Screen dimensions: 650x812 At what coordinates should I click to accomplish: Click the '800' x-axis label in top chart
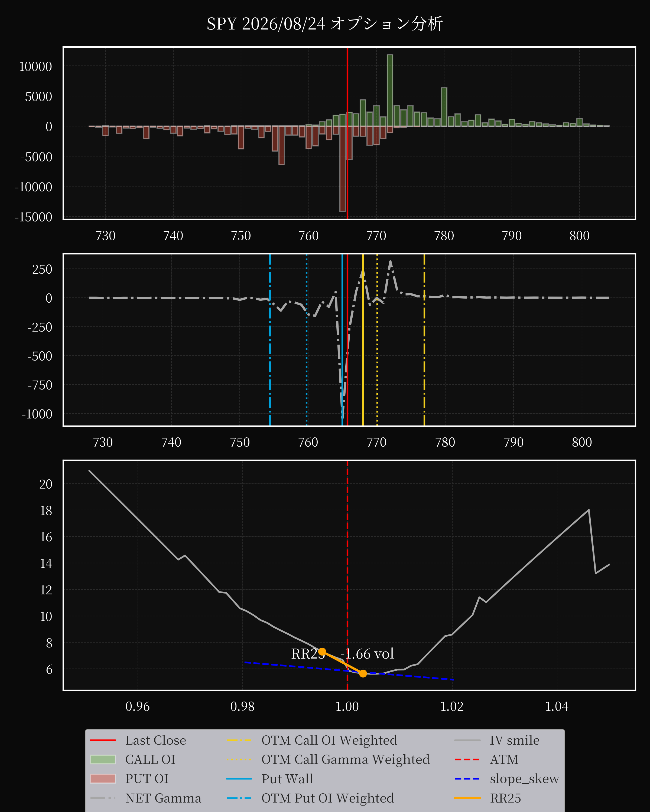[580, 236]
